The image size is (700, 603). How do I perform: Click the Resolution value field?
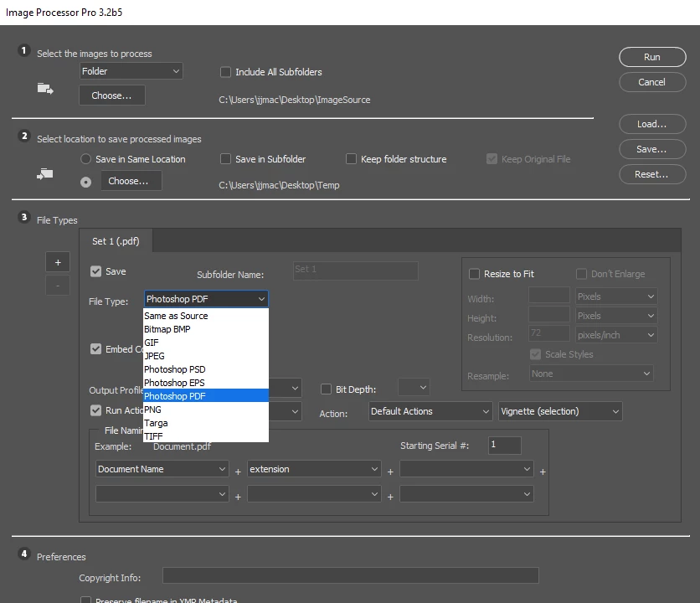[x=549, y=333]
